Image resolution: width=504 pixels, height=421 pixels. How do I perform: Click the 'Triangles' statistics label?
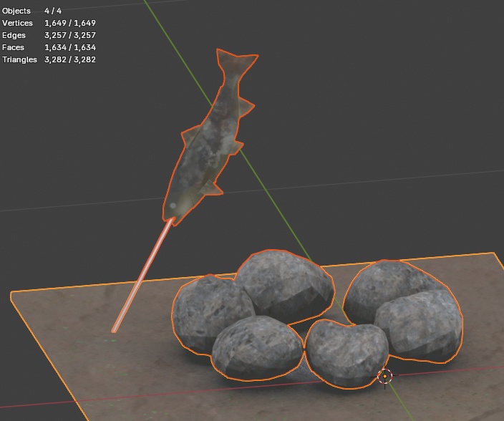pyautogui.click(x=19, y=59)
